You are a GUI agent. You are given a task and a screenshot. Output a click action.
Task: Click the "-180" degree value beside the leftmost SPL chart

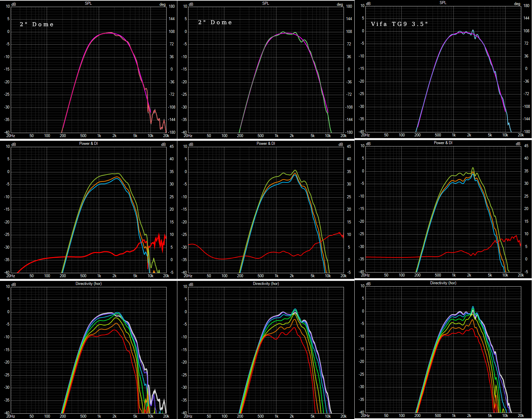coord(172,132)
